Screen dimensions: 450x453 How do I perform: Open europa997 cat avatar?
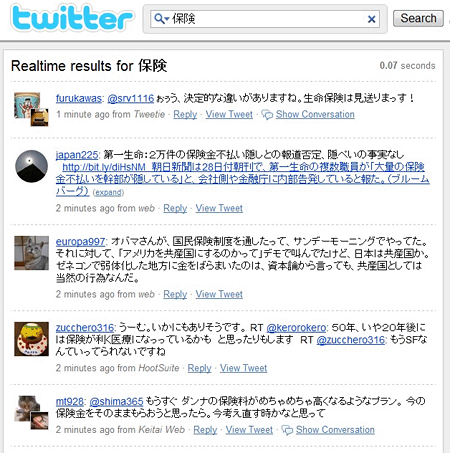pyautogui.click(x=32, y=253)
